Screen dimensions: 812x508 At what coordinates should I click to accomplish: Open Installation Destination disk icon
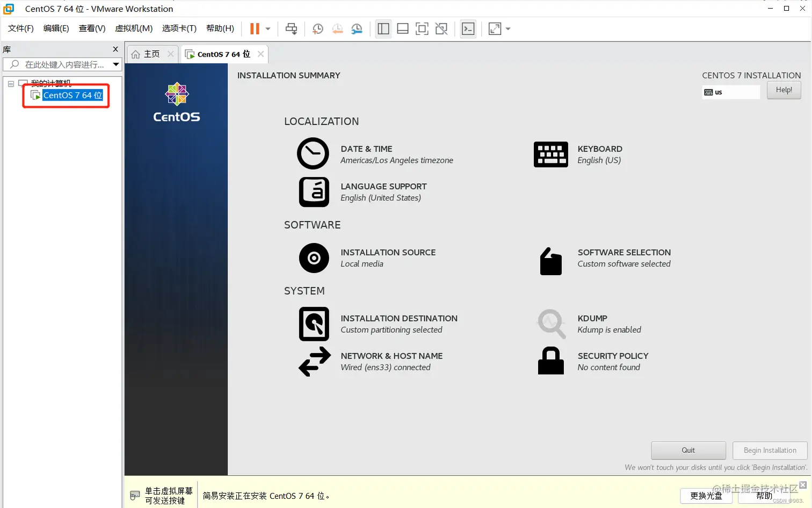314,324
